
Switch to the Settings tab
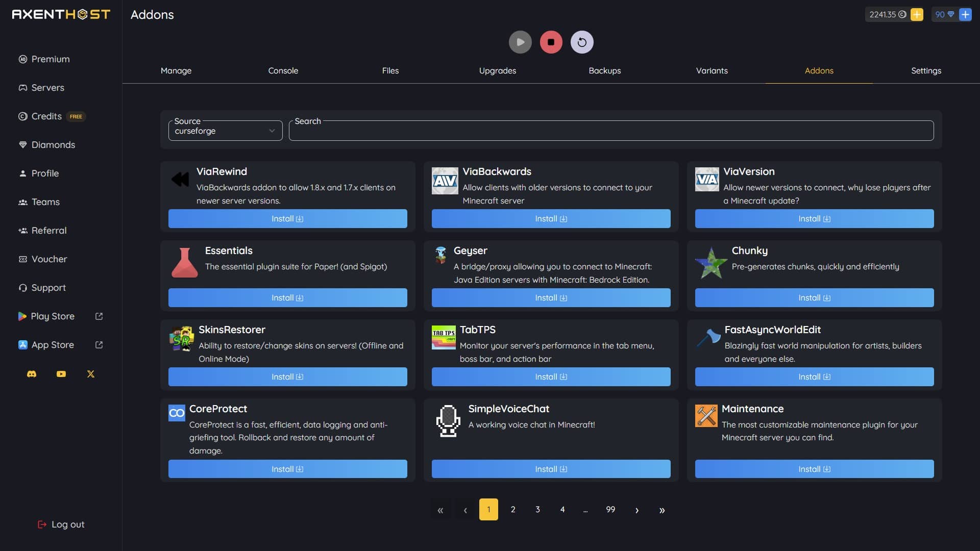(x=926, y=70)
